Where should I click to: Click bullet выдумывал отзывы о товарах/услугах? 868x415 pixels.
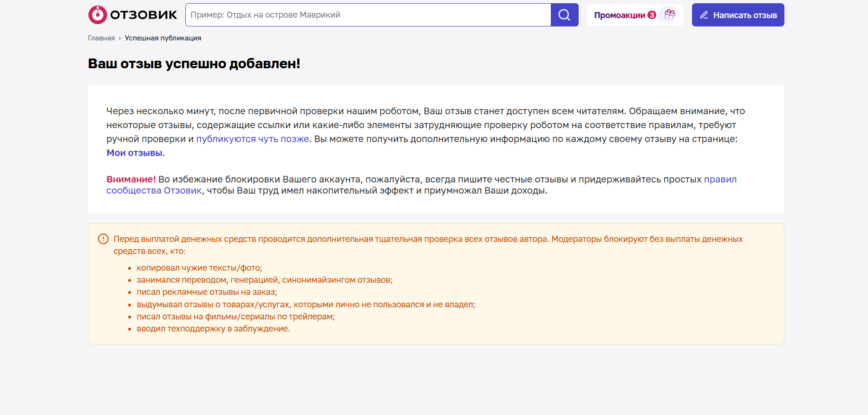[x=306, y=305]
